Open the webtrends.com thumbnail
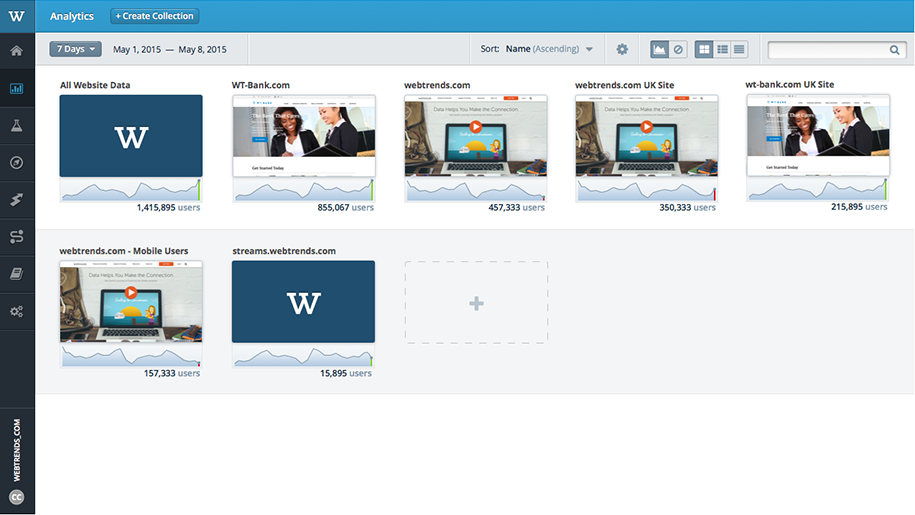Image resolution: width=915 pixels, height=515 pixels. 476,136
